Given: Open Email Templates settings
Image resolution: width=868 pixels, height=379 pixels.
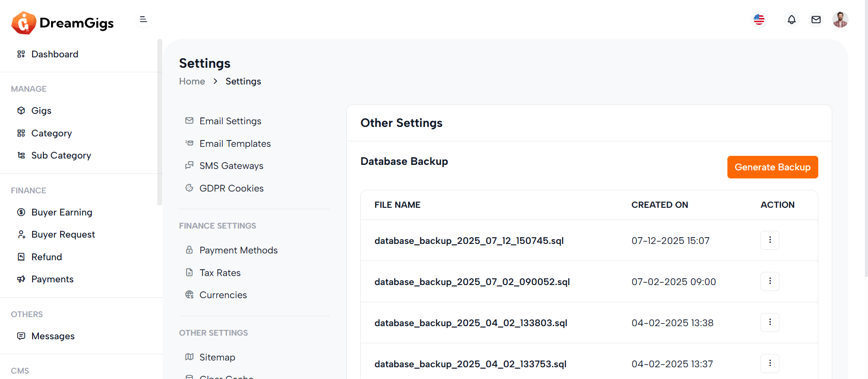Looking at the screenshot, I should pyautogui.click(x=235, y=144).
